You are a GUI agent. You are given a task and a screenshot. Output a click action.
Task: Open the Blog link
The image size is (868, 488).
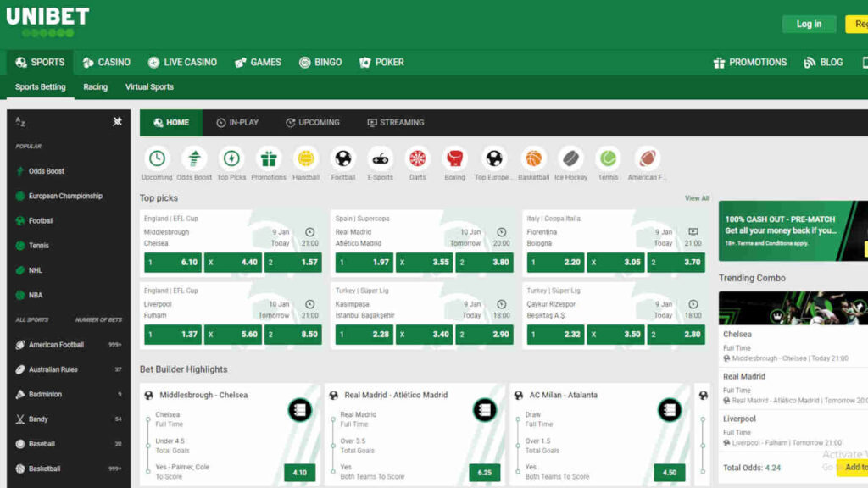pyautogui.click(x=823, y=63)
